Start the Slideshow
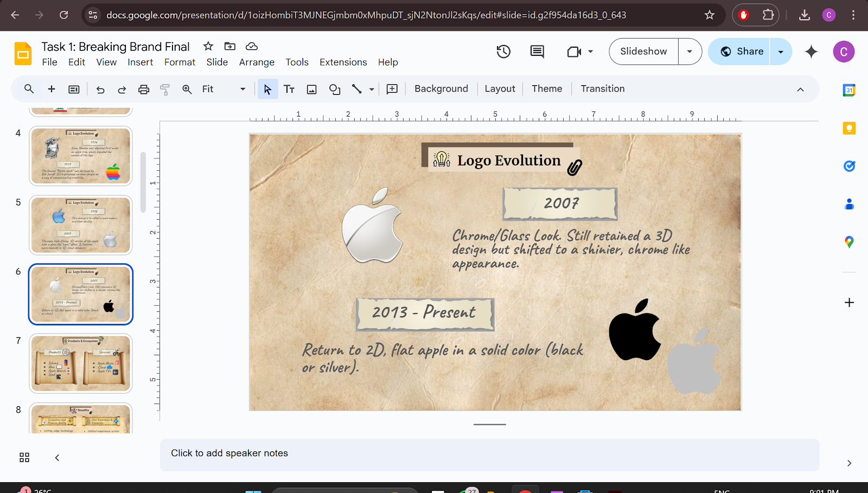 (643, 52)
